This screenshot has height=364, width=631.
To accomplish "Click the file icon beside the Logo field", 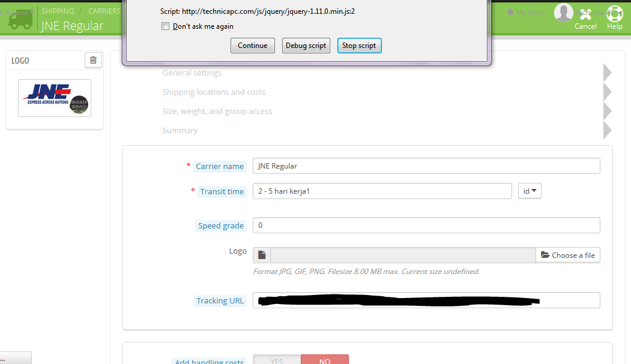I will tap(262, 255).
